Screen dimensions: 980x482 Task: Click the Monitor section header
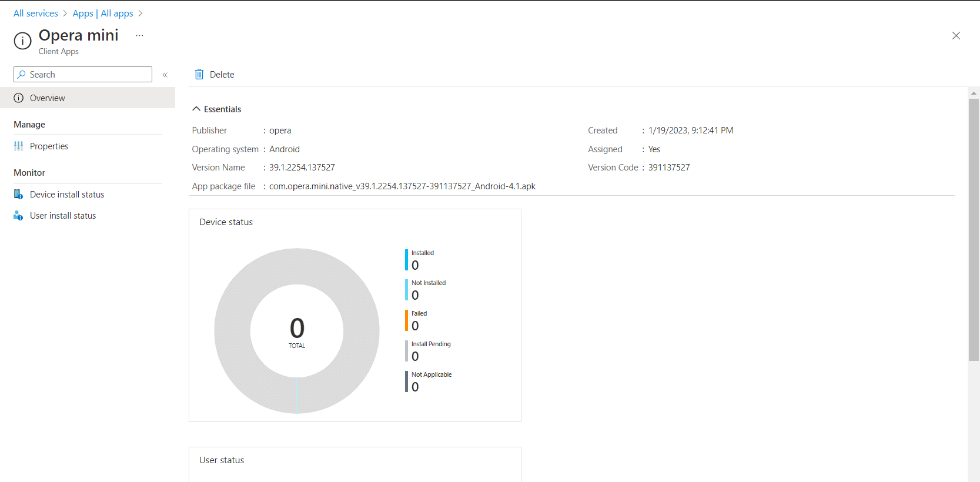pyautogui.click(x=29, y=172)
